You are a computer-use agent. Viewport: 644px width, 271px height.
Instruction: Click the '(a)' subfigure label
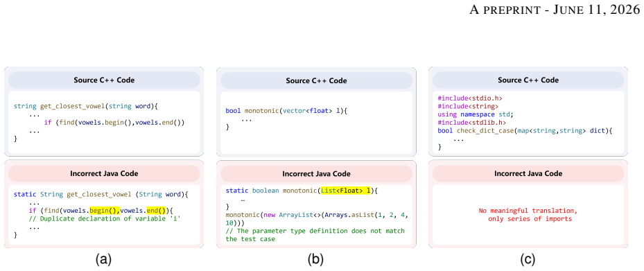[103, 259]
